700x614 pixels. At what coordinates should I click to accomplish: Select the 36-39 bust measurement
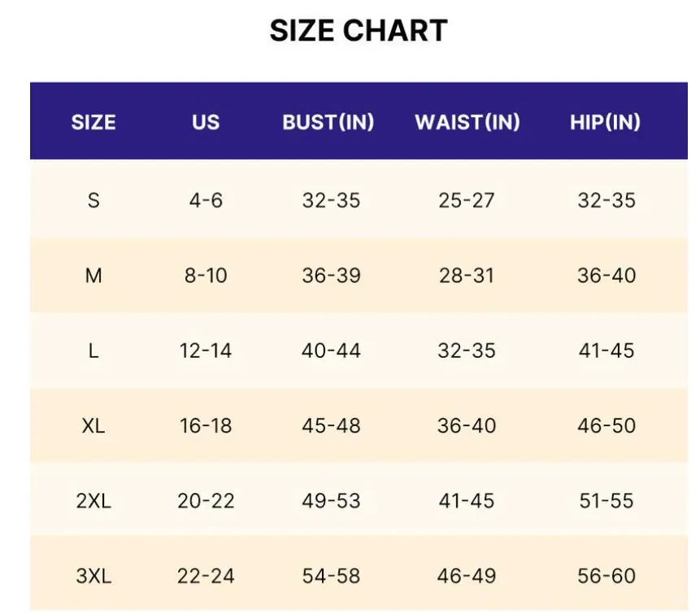331,276
